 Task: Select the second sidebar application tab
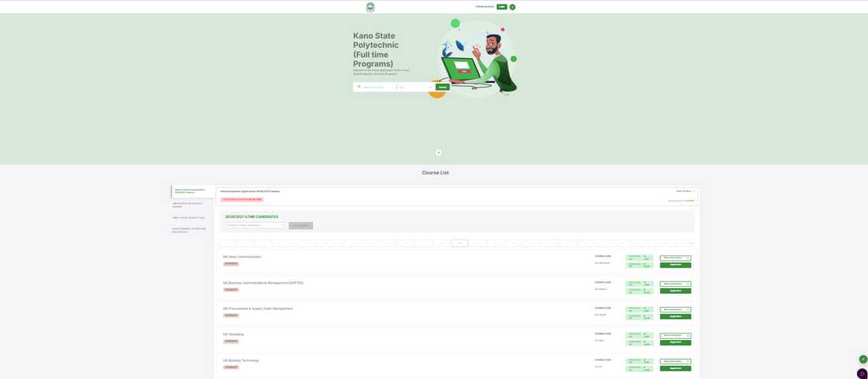192,205
